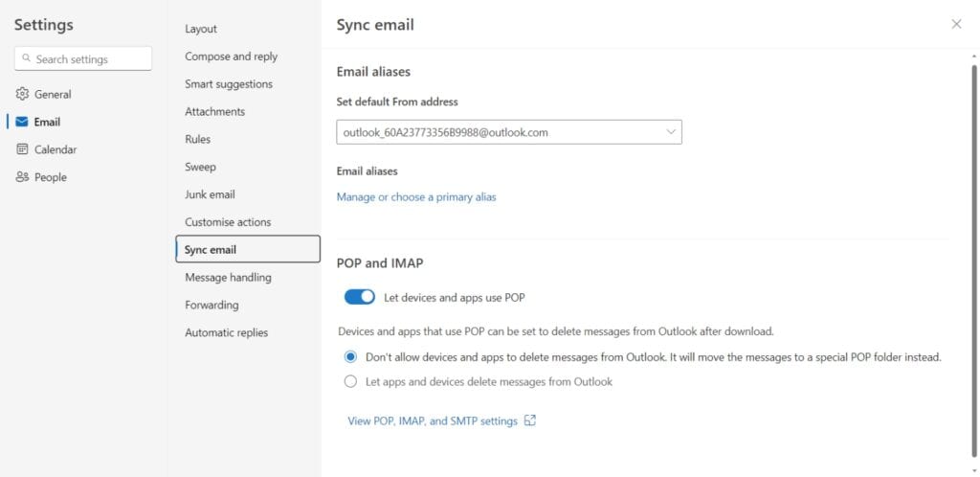Open Customise actions

(228, 222)
